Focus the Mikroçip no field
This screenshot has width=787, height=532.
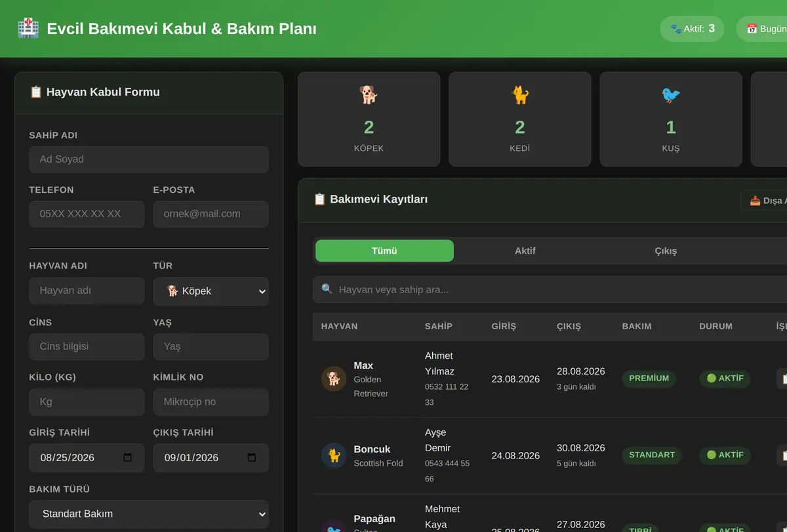[x=211, y=402]
